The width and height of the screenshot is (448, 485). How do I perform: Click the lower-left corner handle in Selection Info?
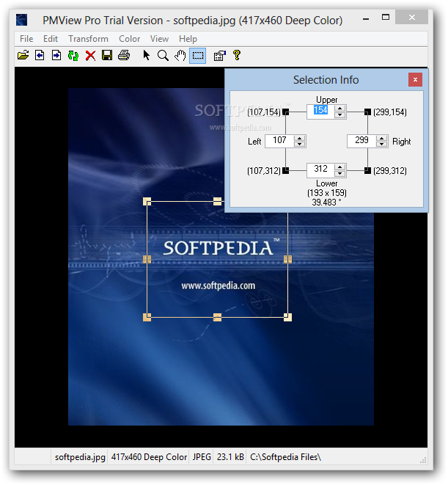[x=286, y=170]
